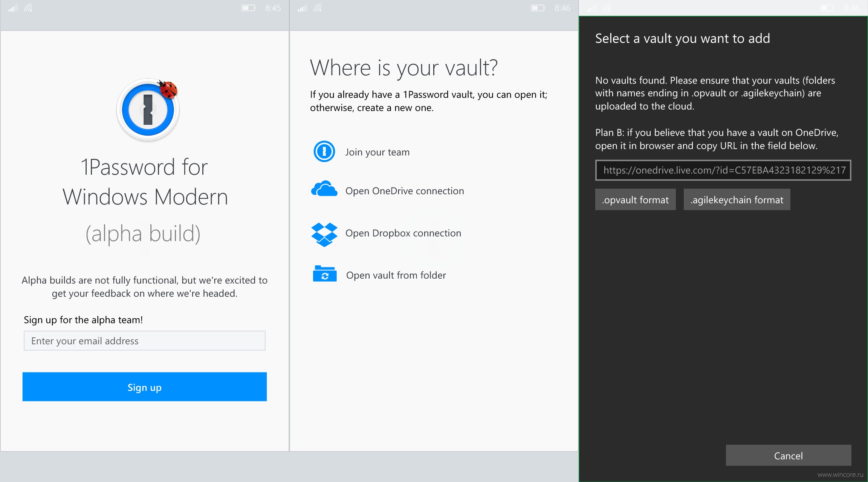Screen dimensions: 868x482
Task: Click the 'No vaults found' message
Action: [x=715, y=93]
